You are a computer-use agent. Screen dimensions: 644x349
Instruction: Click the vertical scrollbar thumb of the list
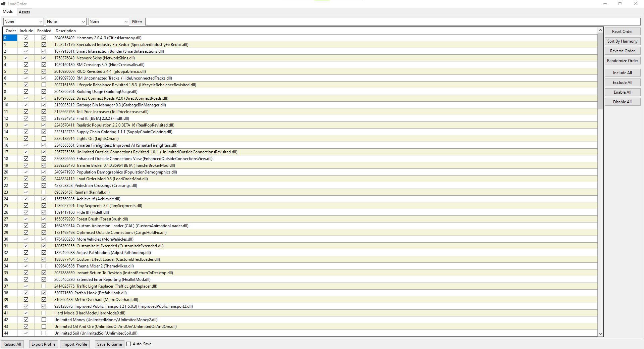600,71
